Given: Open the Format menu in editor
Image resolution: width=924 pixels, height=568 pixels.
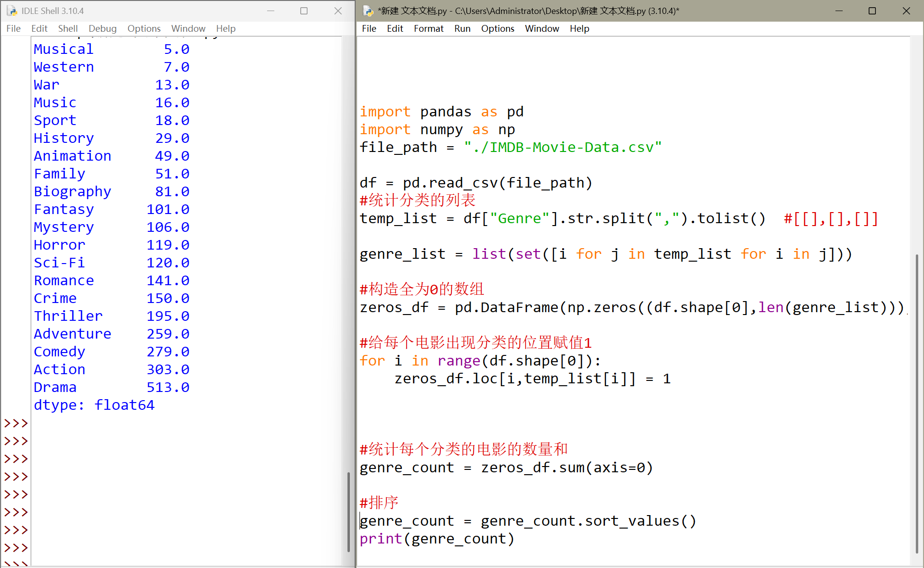Looking at the screenshot, I should pos(428,28).
